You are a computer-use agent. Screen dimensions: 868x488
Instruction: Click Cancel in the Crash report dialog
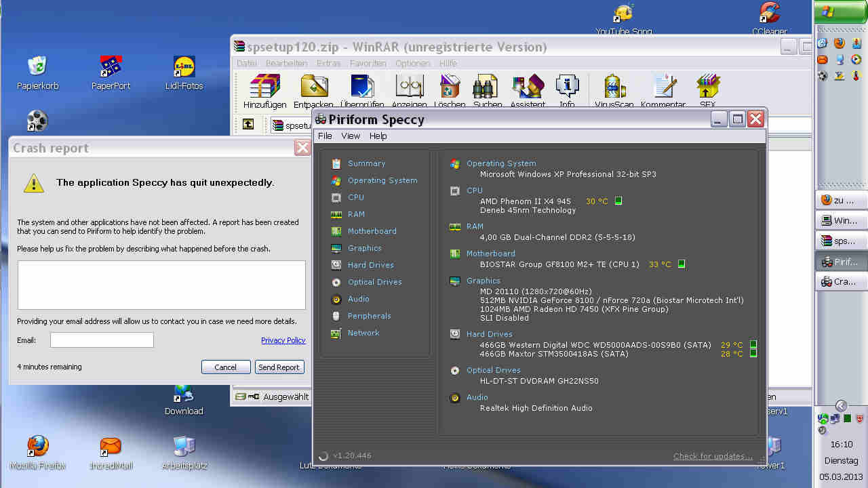pyautogui.click(x=226, y=367)
